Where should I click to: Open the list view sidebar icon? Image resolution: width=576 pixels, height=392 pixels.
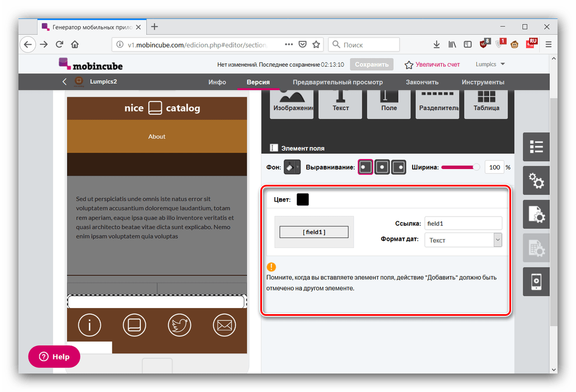(x=536, y=147)
